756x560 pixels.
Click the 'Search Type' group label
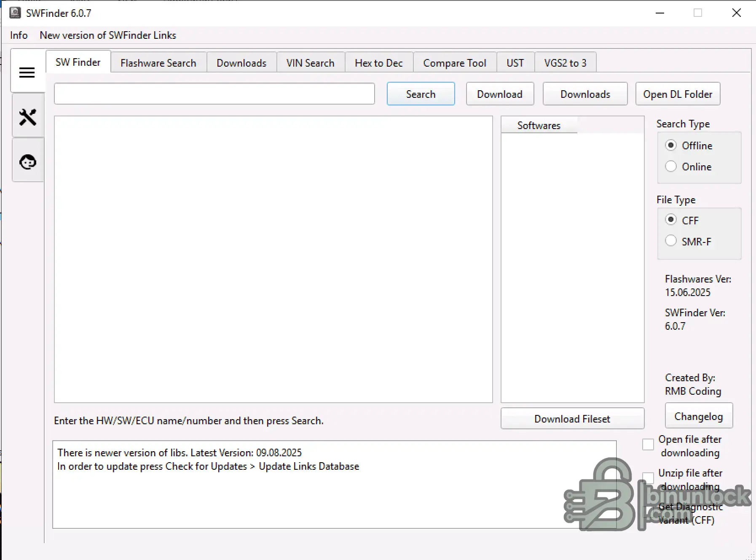(683, 124)
